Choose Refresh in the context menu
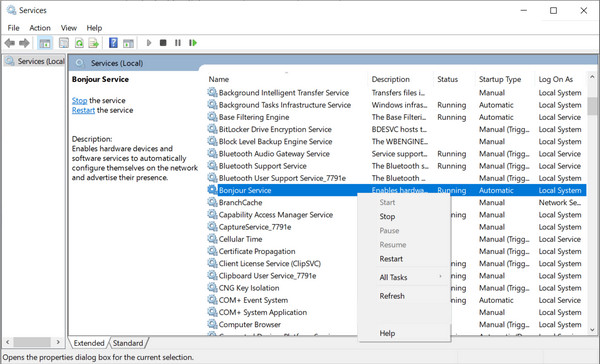 click(x=404, y=296)
